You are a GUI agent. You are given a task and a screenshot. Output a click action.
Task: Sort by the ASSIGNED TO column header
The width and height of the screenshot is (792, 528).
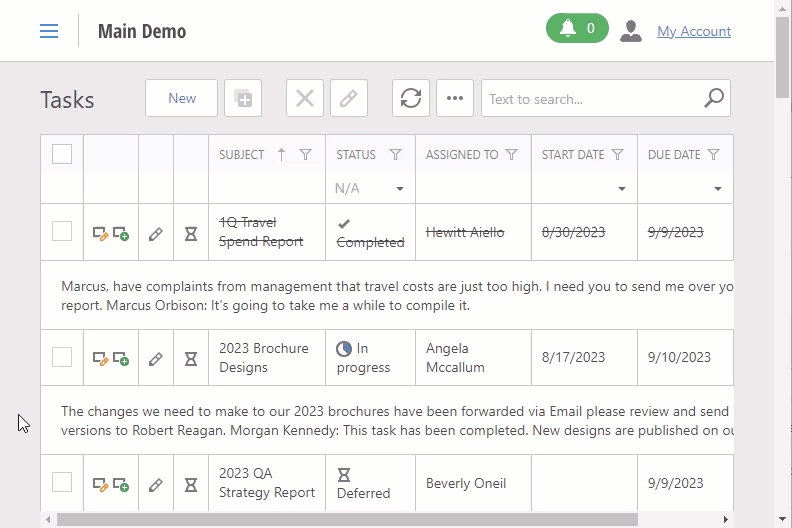point(462,155)
